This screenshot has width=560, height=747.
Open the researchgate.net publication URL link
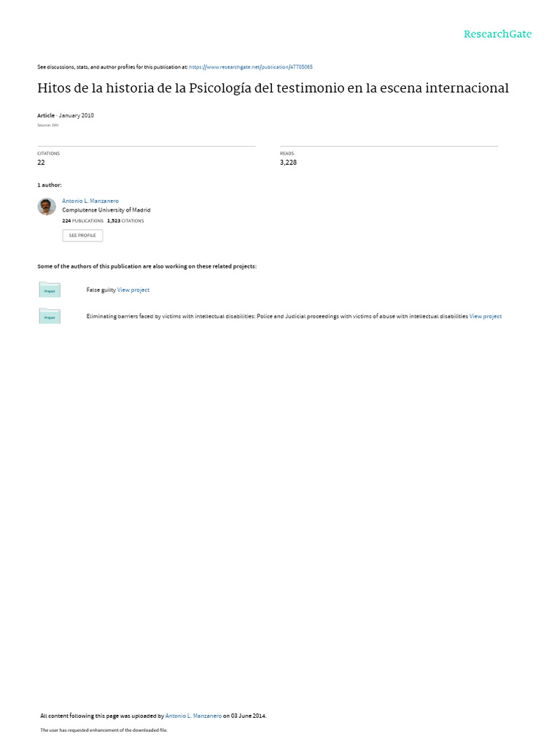pos(251,67)
